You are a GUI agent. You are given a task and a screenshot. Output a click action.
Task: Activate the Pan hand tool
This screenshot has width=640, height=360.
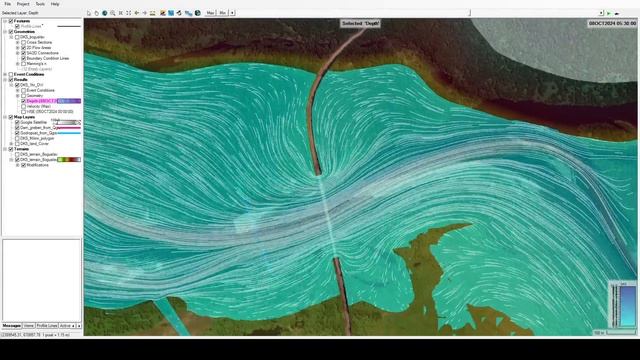(x=97, y=13)
